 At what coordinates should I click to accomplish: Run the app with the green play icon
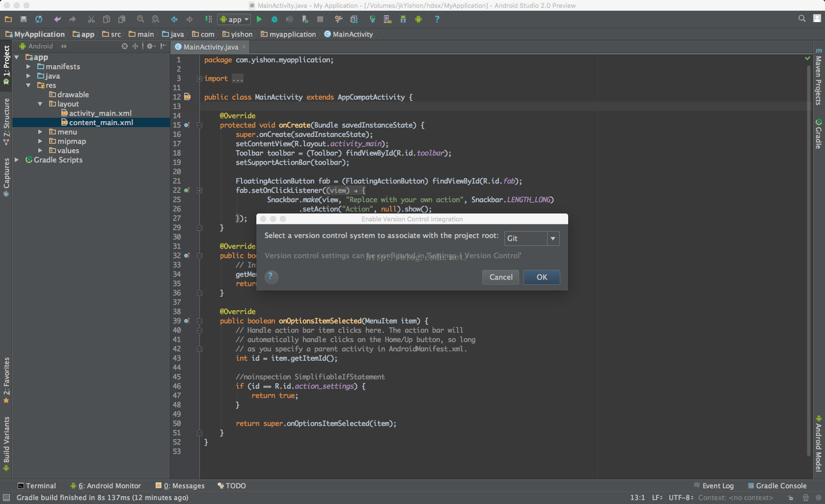point(259,19)
